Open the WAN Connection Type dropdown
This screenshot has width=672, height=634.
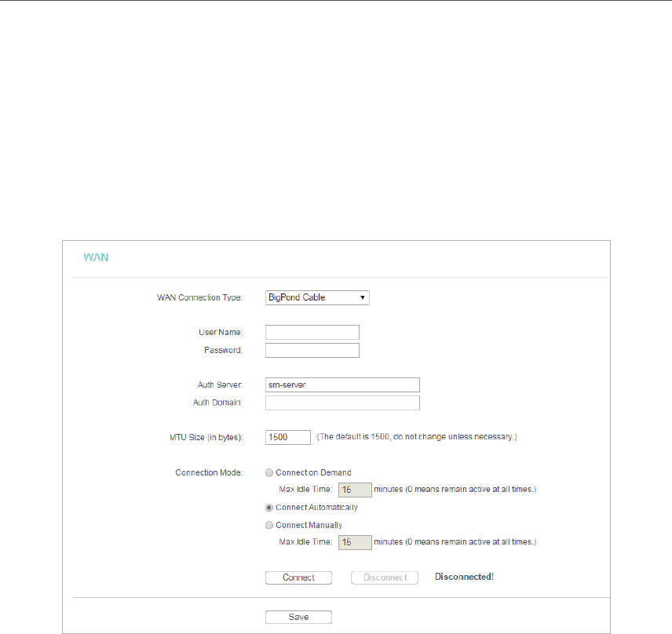click(x=317, y=297)
